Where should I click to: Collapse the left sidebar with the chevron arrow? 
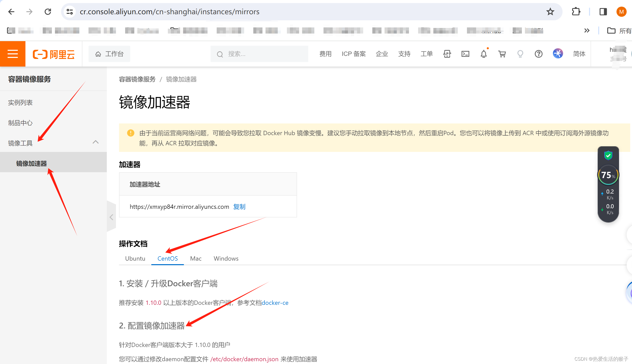coord(111,217)
